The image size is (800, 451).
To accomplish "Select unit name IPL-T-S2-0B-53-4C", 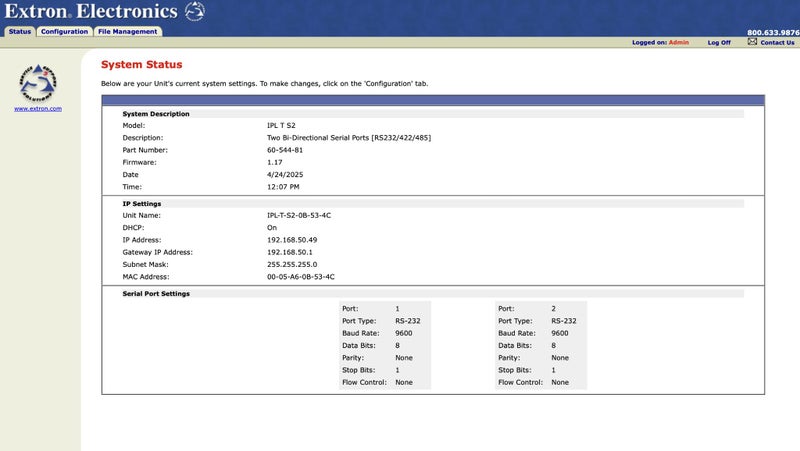I will pyautogui.click(x=299, y=215).
